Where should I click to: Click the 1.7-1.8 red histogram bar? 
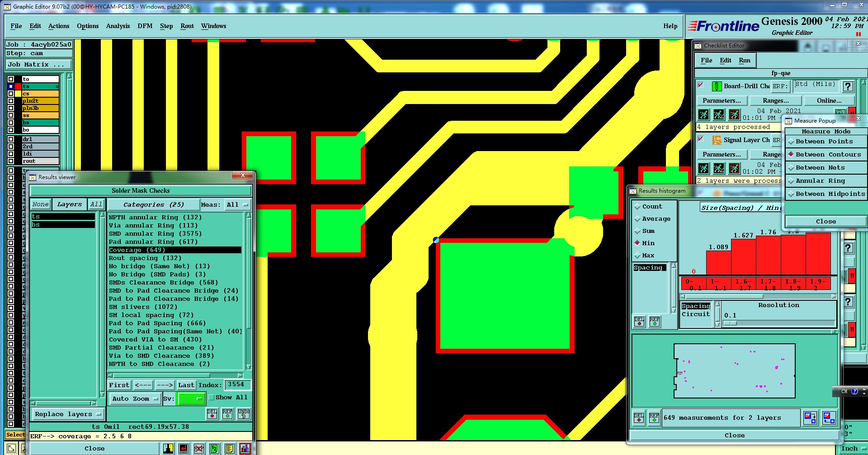[x=768, y=256]
